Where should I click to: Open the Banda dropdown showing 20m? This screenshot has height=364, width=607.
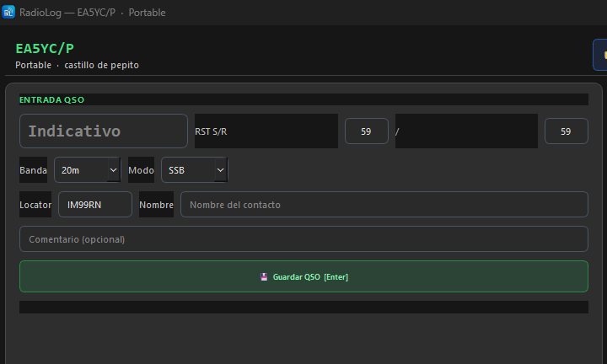click(x=88, y=170)
